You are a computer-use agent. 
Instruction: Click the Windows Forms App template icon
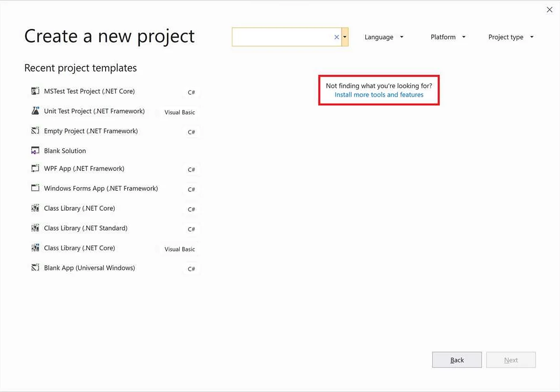(x=35, y=188)
